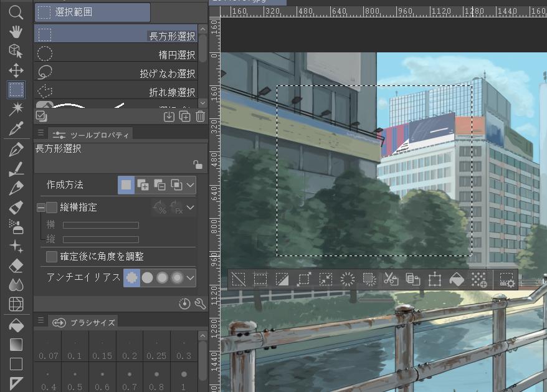This screenshot has width=547, height=392.
Task: Select the Liquify mesh tool
Action: tap(16, 304)
